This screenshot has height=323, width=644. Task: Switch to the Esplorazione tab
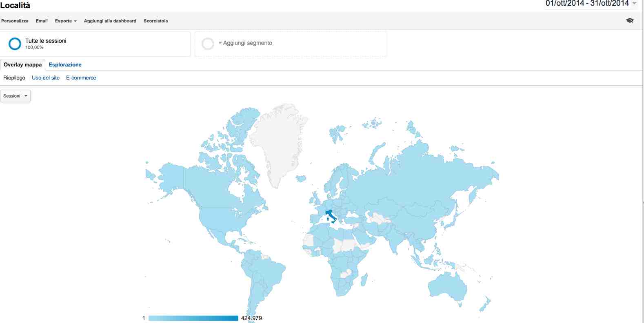point(65,64)
